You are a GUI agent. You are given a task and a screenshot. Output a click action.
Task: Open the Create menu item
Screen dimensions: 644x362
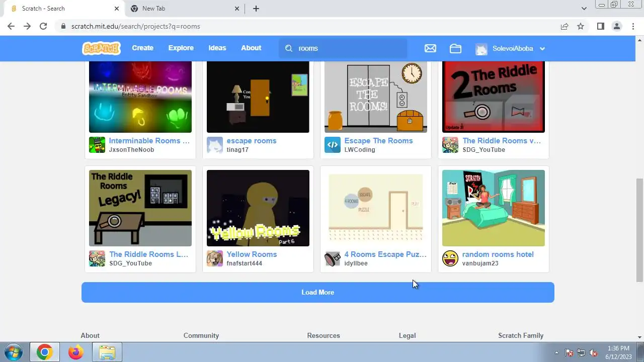tap(143, 48)
